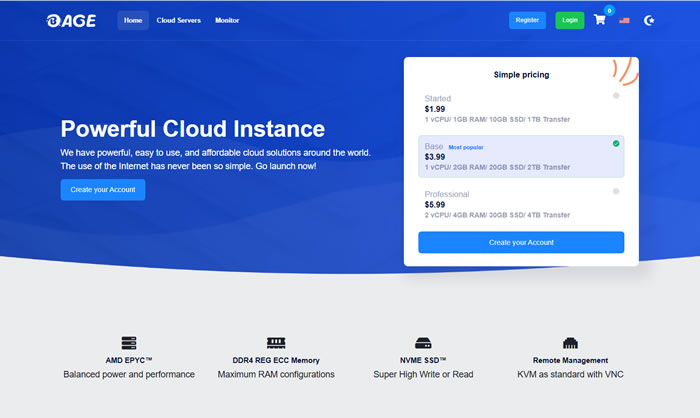
Task: Click Create your Account in pricing card
Action: coord(520,242)
